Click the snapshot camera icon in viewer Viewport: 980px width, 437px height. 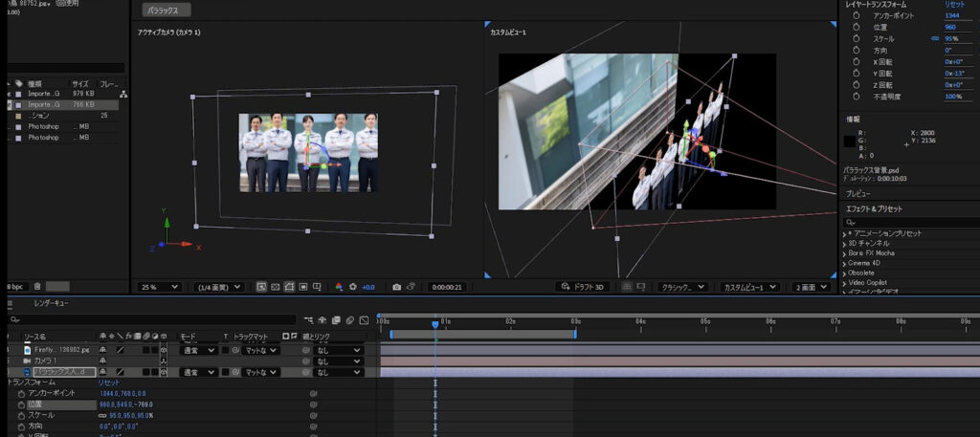[397, 287]
